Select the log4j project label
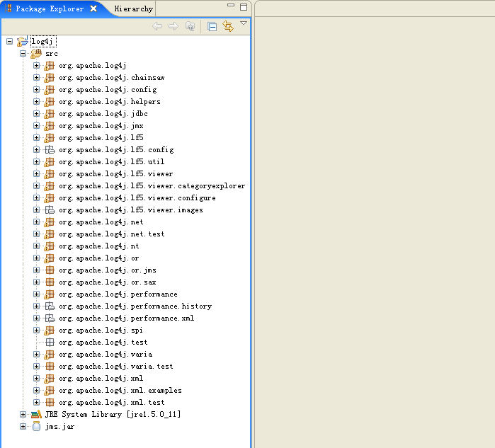Screen dimensions: 495x448 43,41
